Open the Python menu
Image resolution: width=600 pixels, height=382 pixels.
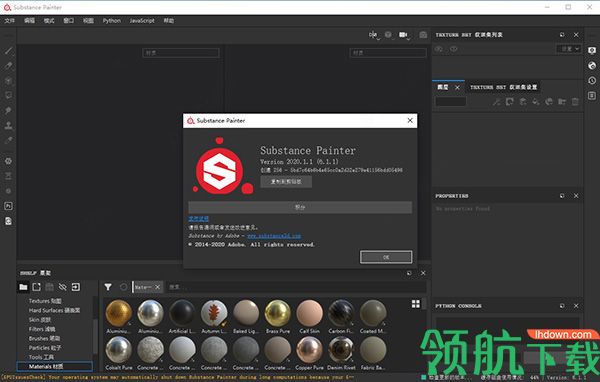coord(112,21)
